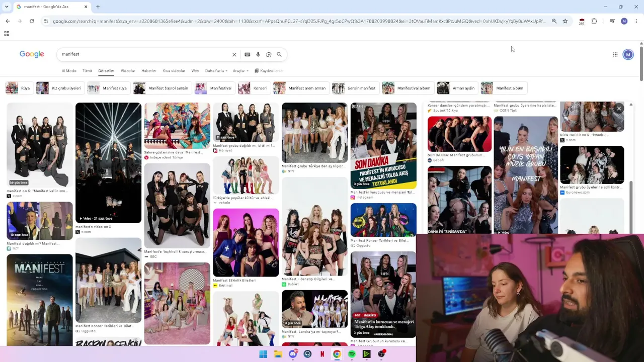This screenshot has height=362, width=644.
Task: Open the Google apps grid
Action: [615, 54]
